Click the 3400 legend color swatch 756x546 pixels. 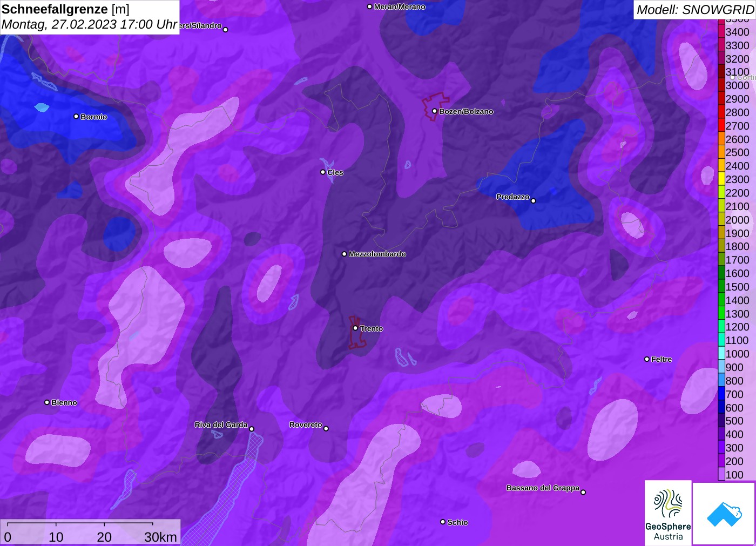click(721, 32)
